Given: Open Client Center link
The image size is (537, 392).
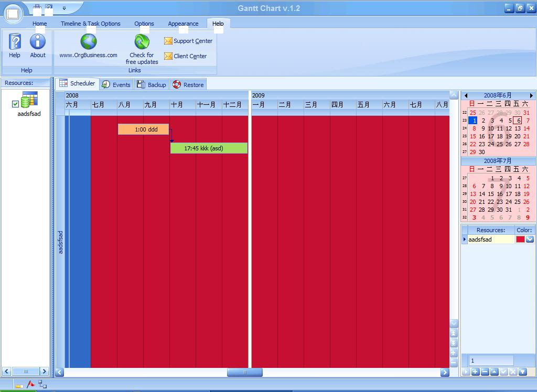Looking at the screenshot, I should [x=185, y=56].
